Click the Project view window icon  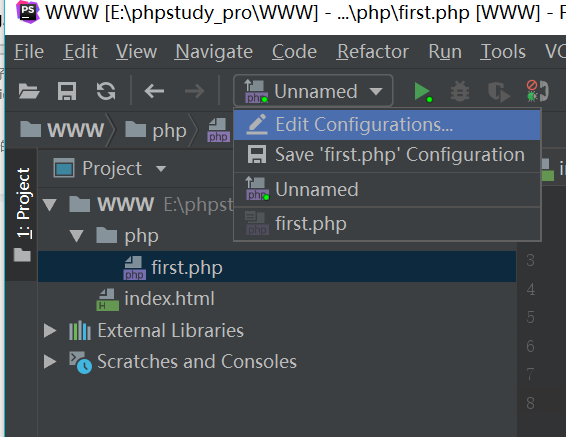(64, 168)
